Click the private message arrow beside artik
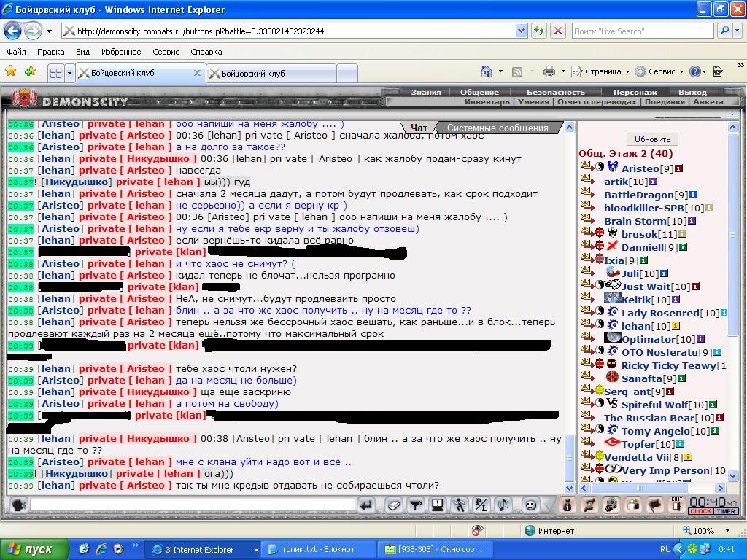Screen dimensions: 747x560 [x=587, y=180]
